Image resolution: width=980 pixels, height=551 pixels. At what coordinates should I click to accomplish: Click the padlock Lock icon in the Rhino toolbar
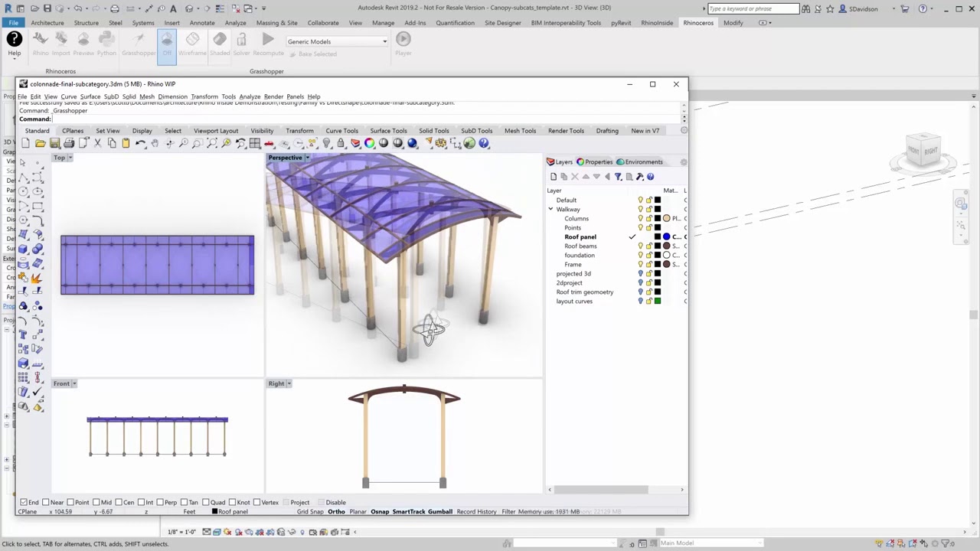pos(341,143)
